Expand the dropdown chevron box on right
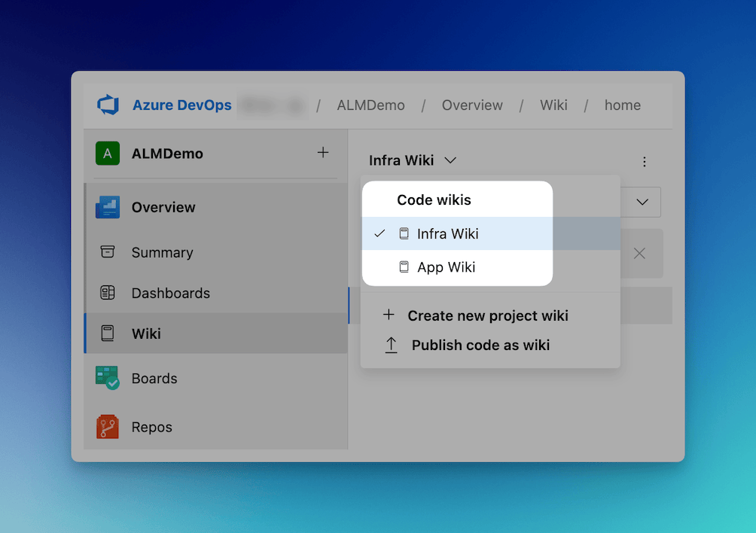 pos(642,202)
